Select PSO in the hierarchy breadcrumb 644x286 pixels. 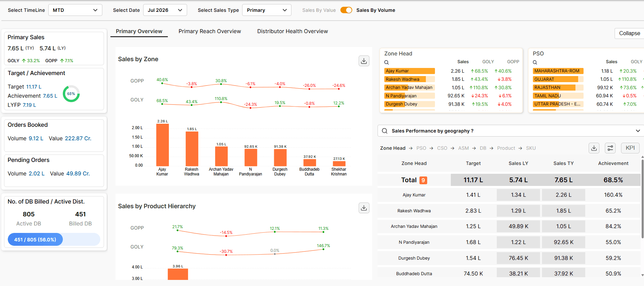(x=421, y=148)
